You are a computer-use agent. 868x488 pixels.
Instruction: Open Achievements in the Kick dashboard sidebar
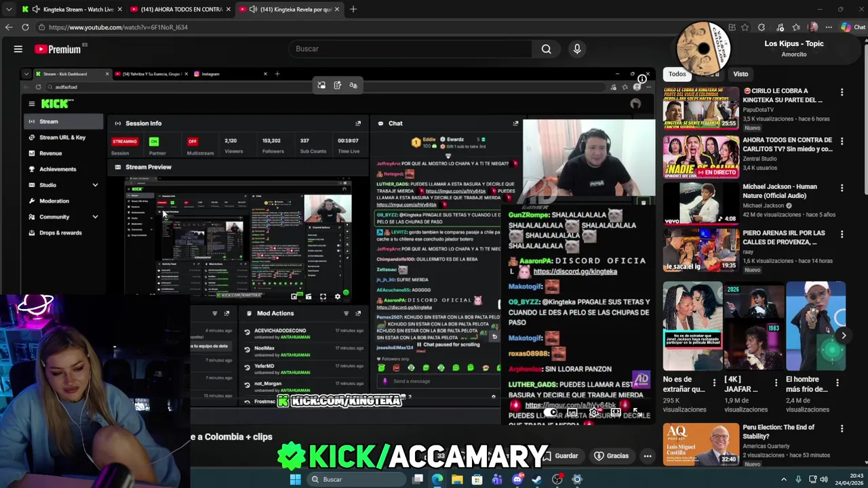click(58, 169)
